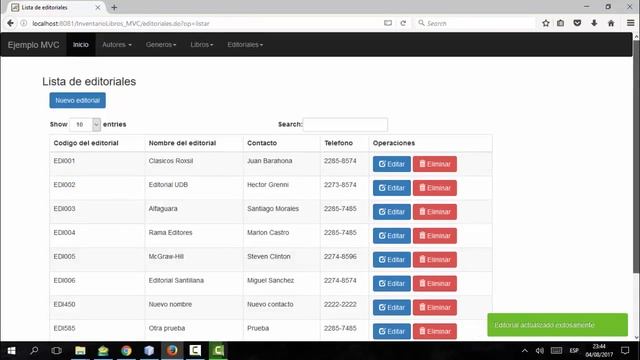Create a new editorial with Nuevo editorial
The image size is (640, 360).
coord(78,100)
